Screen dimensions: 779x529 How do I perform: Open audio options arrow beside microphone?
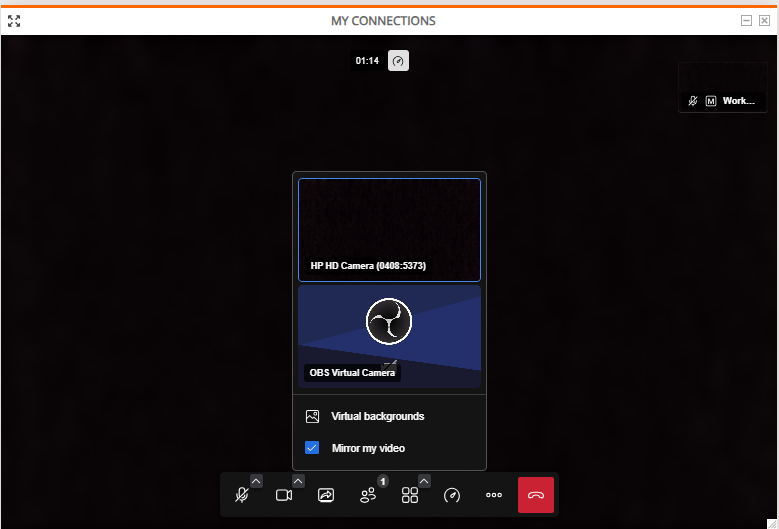pos(256,481)
